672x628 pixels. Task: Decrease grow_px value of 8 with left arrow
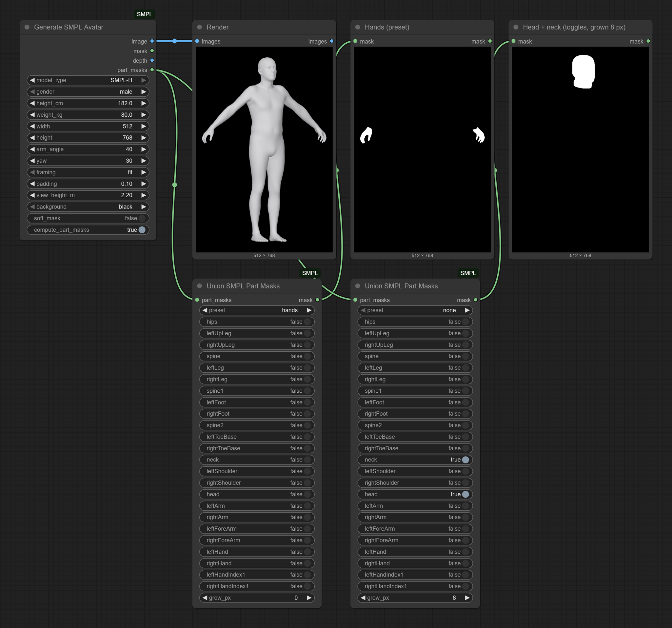click(x=363, y=598)
